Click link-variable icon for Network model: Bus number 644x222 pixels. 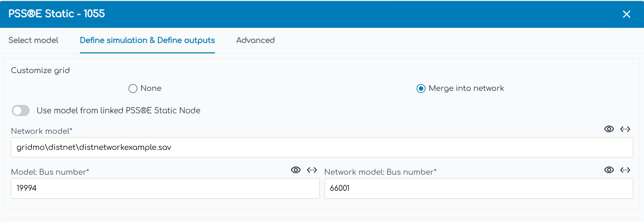[625, 170]
